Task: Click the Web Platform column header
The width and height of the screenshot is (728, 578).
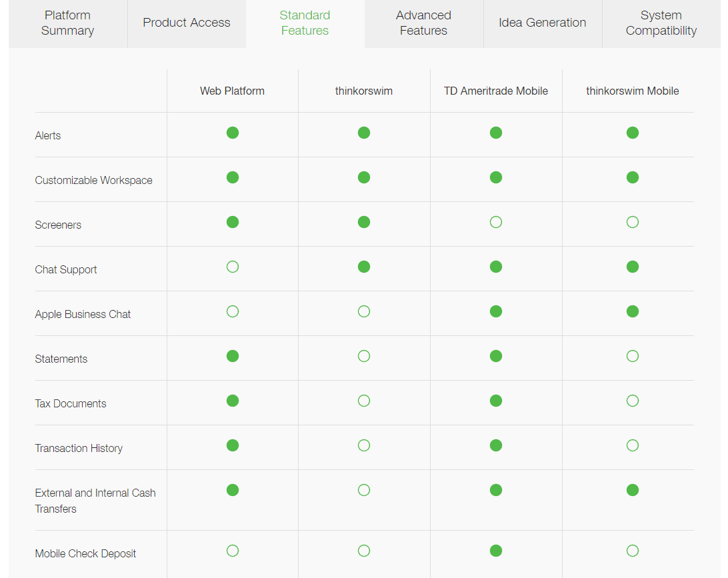Action: coord(232,91)
